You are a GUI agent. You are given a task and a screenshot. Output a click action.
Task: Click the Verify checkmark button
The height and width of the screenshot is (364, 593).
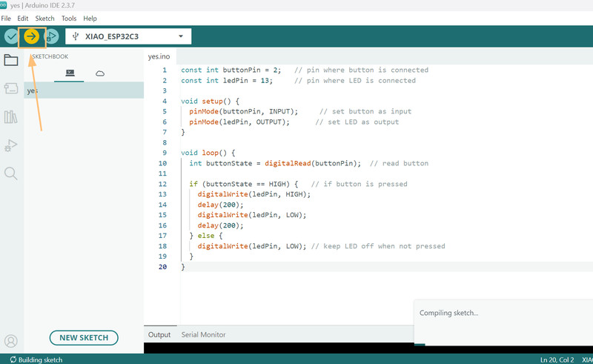(x=11, y=37)
